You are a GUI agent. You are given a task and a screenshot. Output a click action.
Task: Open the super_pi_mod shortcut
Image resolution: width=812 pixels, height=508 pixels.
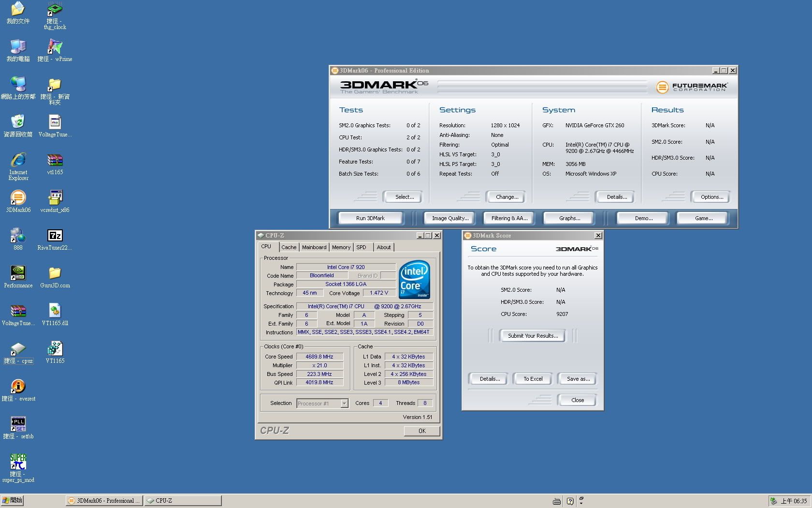(18, 462)
